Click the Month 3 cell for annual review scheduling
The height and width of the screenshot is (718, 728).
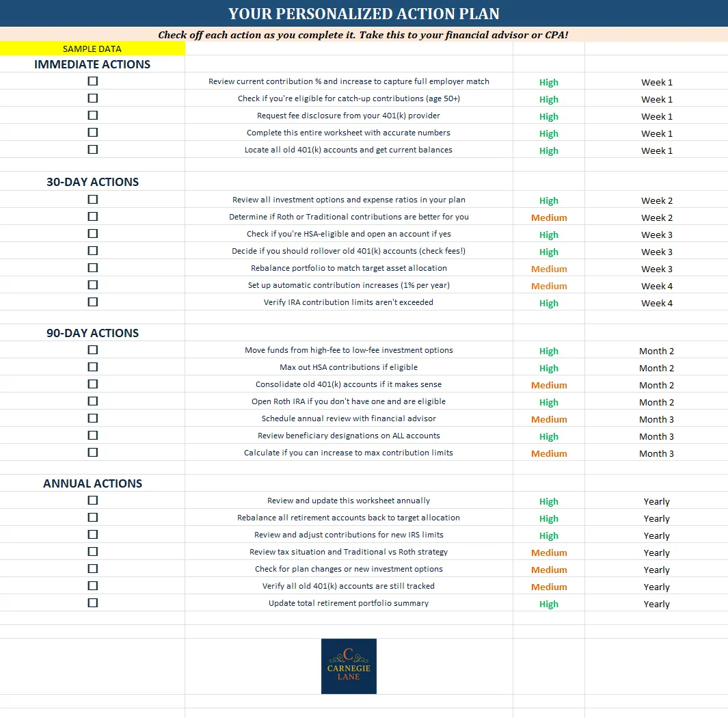656,419
